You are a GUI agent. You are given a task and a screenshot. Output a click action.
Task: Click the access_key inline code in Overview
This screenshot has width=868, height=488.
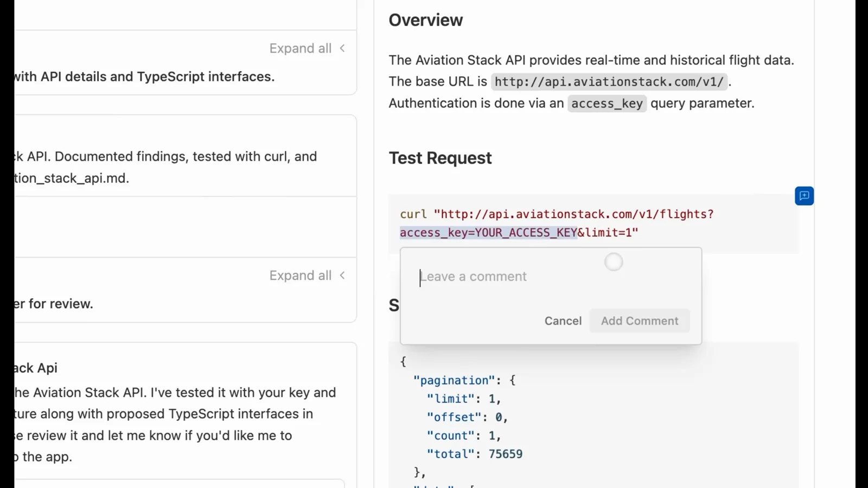pyautogui.click(x=607, y=104)
